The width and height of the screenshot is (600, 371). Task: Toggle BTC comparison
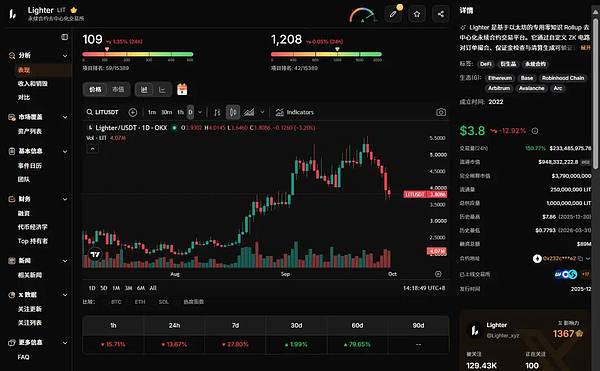[116, 302]
